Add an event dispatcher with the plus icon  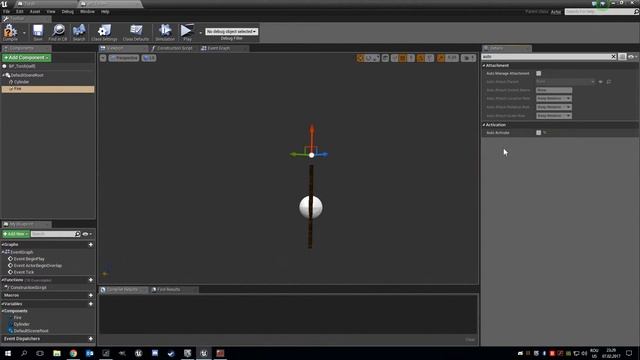click(x=91, y=339)
